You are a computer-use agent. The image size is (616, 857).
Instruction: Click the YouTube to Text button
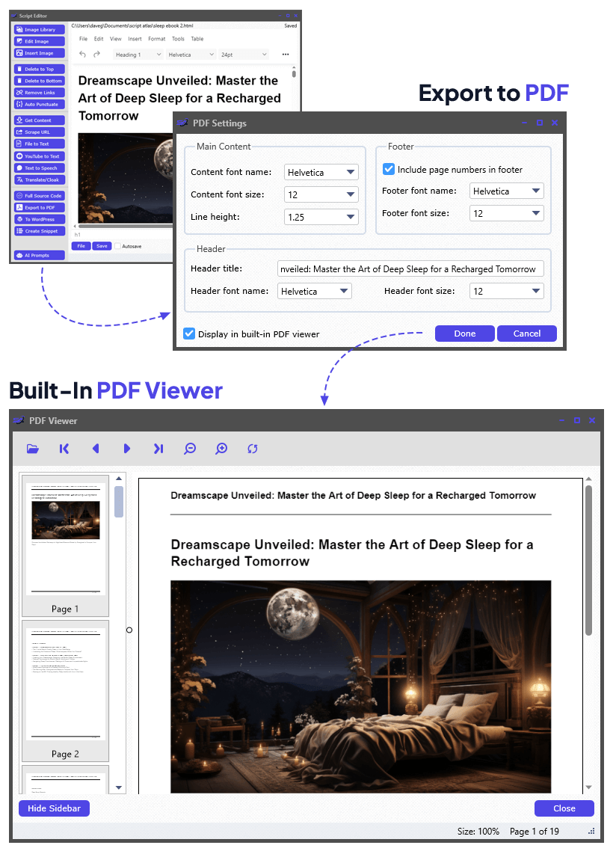point(40,156)
